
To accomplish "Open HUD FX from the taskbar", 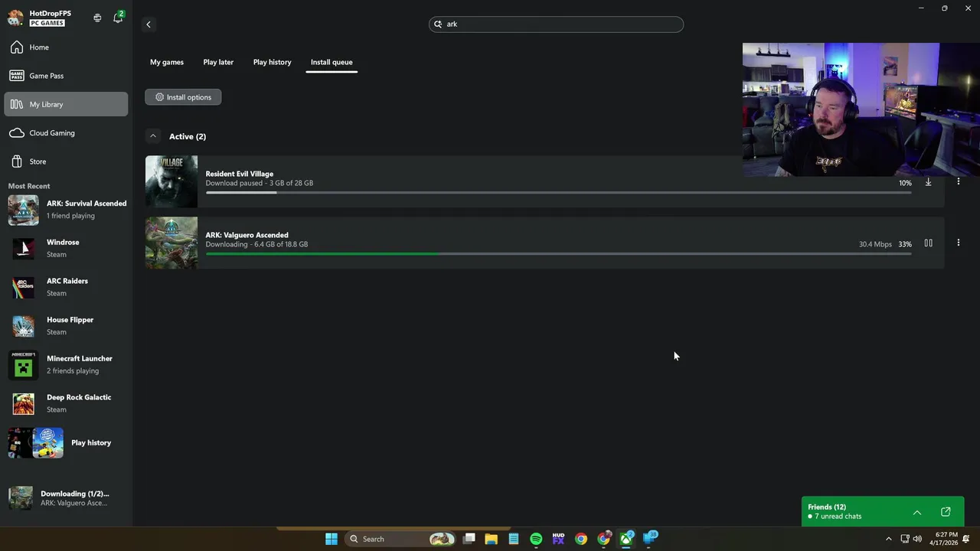I will click(558, 539).
